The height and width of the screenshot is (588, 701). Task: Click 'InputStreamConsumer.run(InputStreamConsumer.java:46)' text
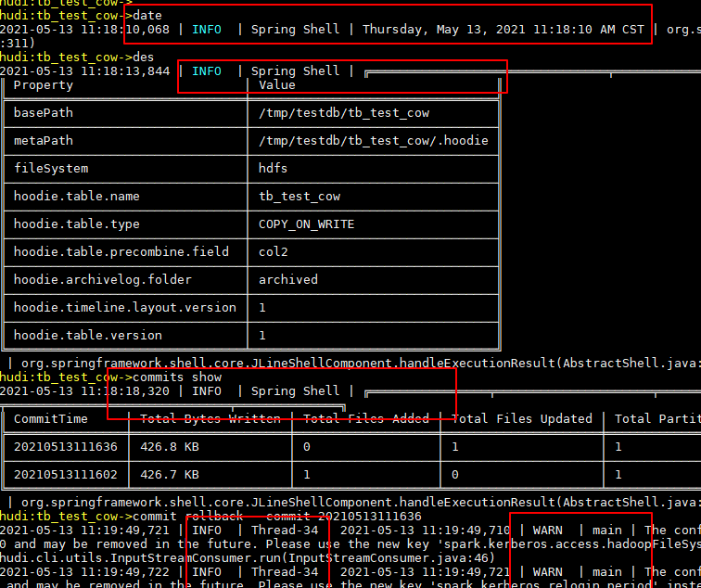coord(302,558)
